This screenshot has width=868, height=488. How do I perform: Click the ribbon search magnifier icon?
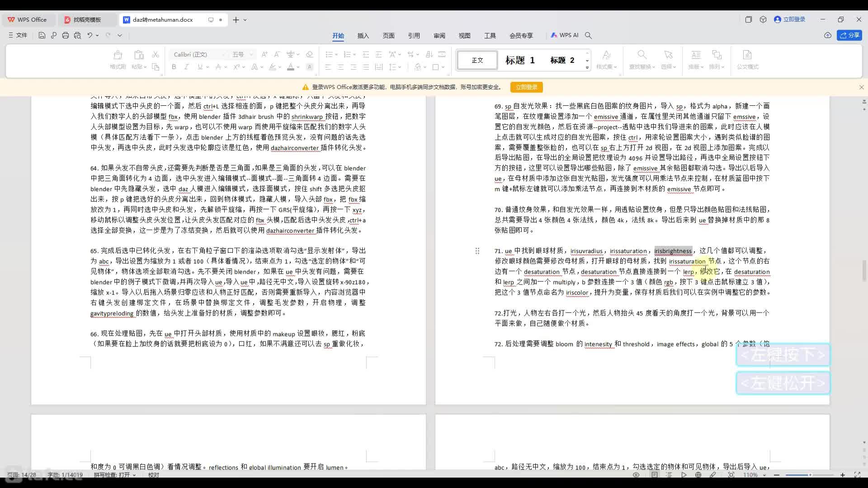[588, 35]
